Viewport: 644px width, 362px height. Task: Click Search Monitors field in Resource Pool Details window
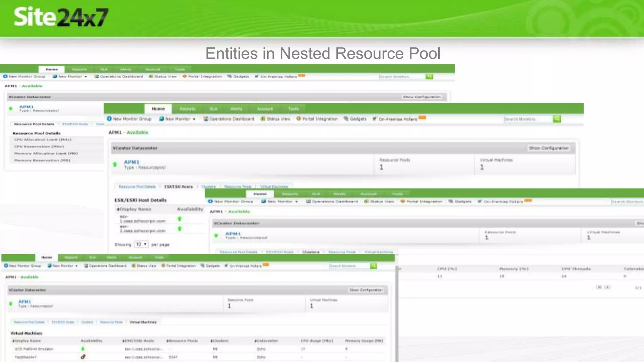pyautogui.click(x=402, y=76)
